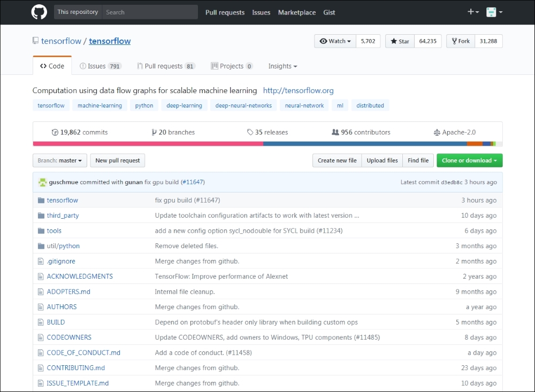Click the Apache-2.0 license scale icon
This screenshot has height=392, width=535.
click(x=437, y=133)
